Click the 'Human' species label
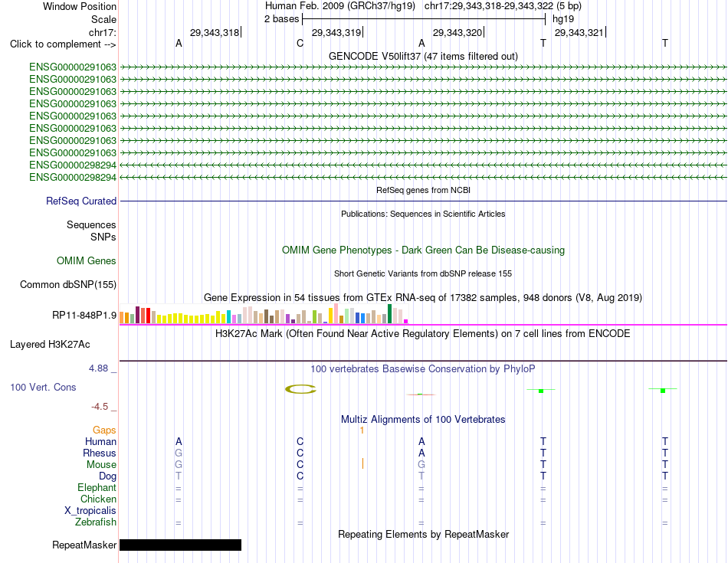Image resolution: width=728 pixels, height=563 pixels. 100,441
